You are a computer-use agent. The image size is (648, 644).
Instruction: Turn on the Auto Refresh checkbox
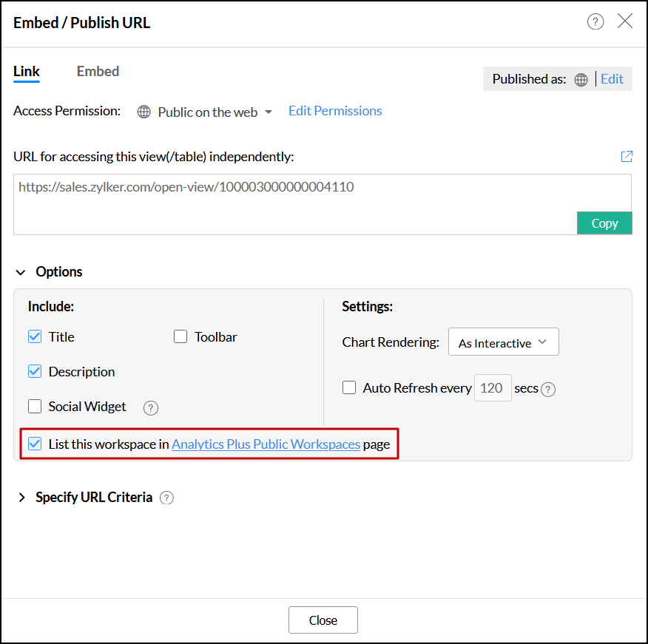(x=349, y=388)
